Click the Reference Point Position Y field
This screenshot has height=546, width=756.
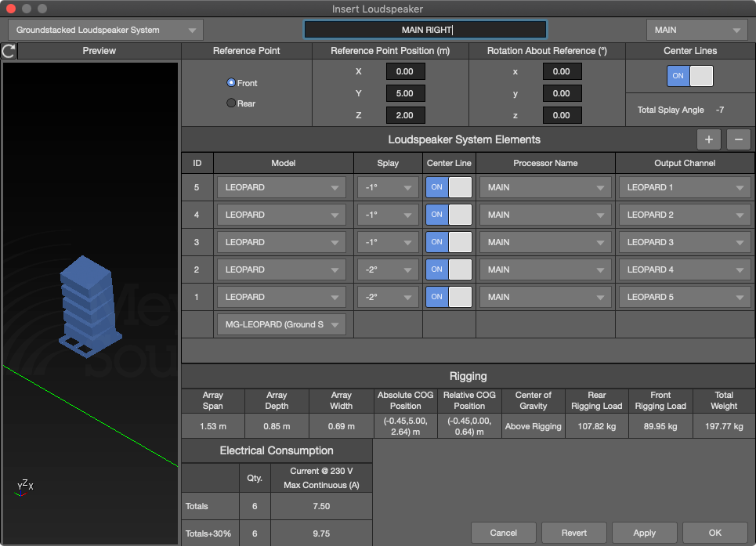(405, 93)
